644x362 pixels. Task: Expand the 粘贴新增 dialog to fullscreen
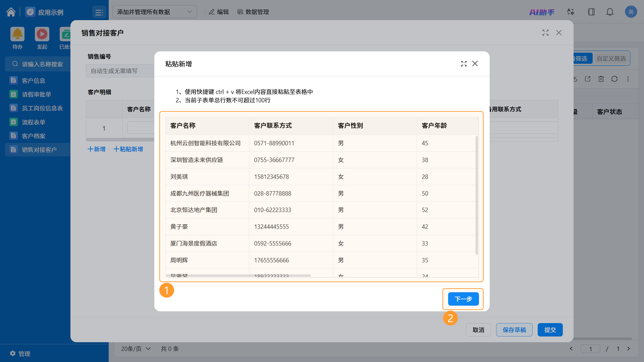(x=464, y=64)
